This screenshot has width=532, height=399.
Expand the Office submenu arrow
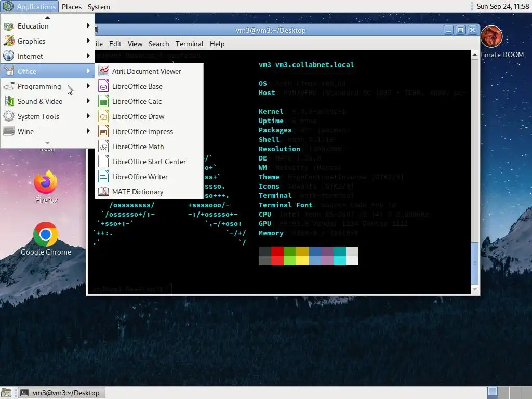coord(88,71)
